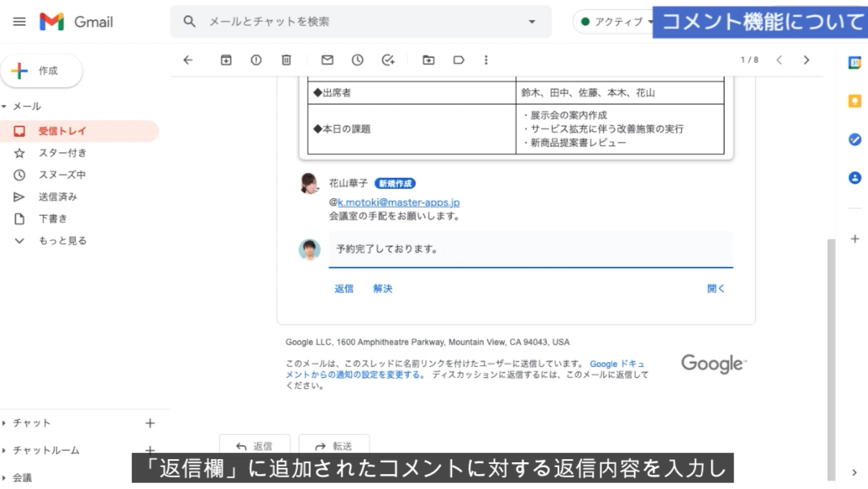Click the attendee names cell 鈴木、田中

tap(620, 93)
